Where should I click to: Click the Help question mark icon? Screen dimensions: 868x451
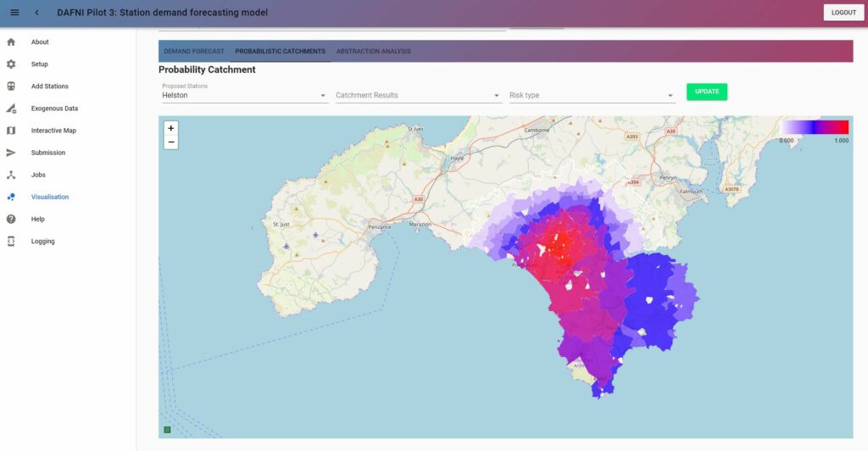coord(11,219)
